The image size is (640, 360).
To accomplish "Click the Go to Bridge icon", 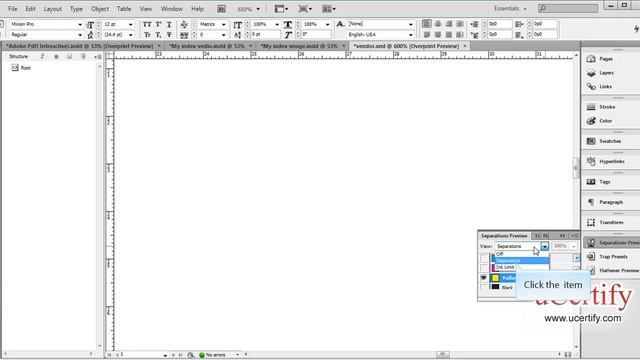I will tap(221, 9).
